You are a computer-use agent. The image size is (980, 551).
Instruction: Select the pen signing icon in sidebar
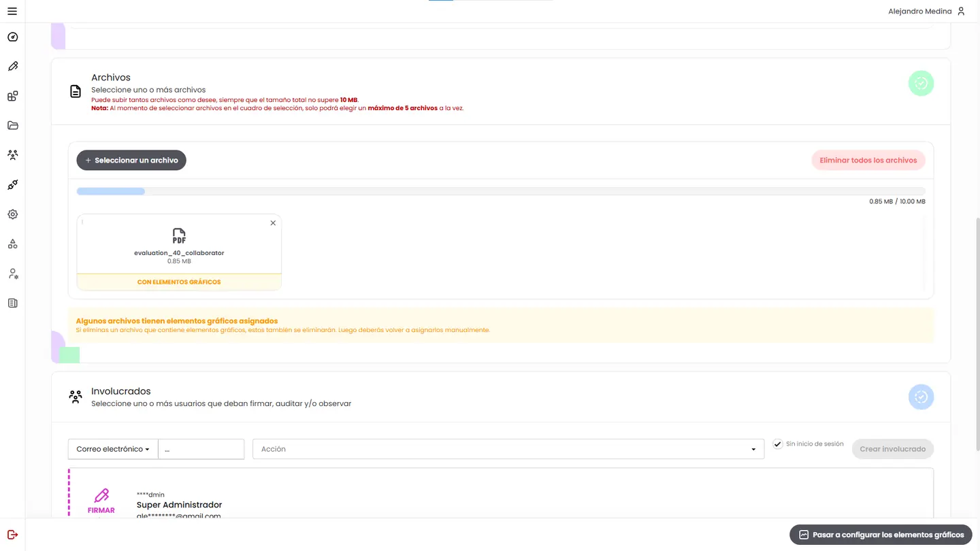[12, 67]
